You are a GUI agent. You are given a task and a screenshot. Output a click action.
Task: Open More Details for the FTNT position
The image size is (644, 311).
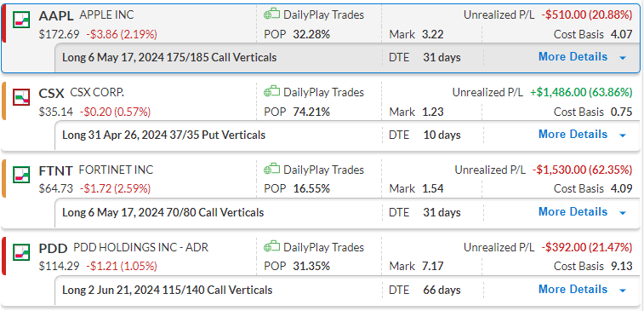coord(573,211)
